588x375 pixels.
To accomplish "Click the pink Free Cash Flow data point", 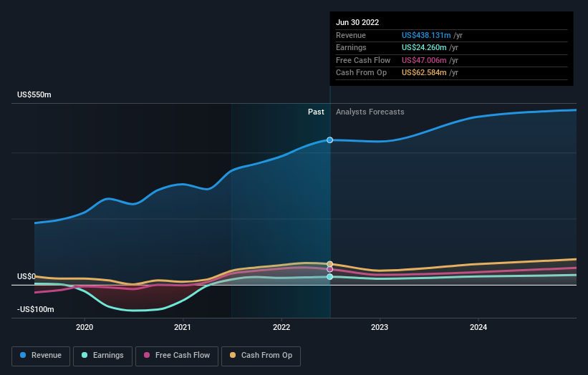I will (x=329, y=269).
